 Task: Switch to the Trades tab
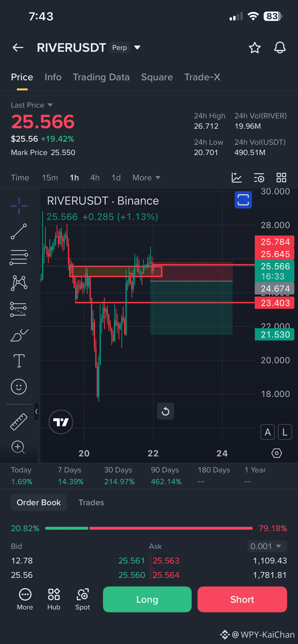tap(91, 502)
